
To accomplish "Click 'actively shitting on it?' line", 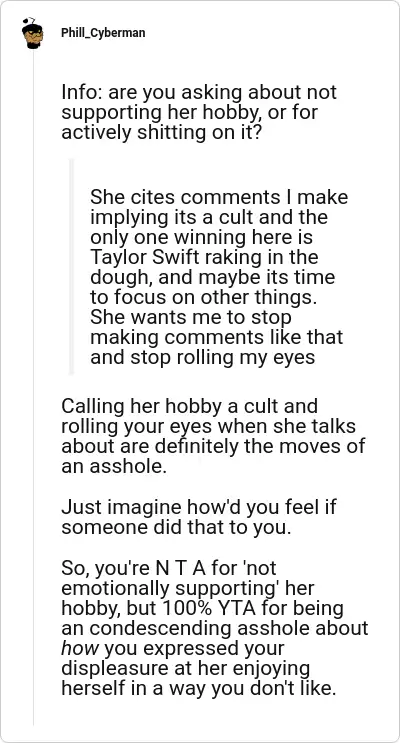I will pos(160,133).
